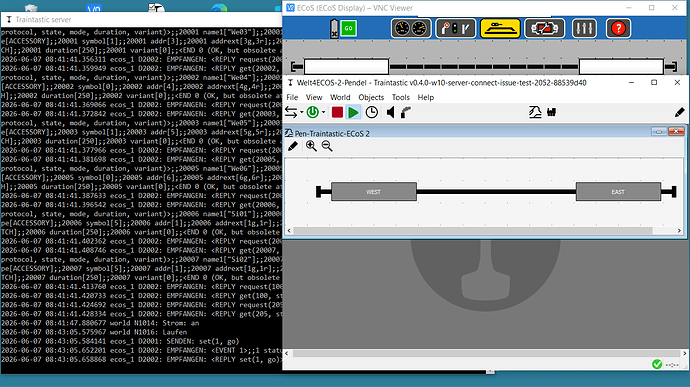Click the green checkmark status icon
Screen dimensions: 690x387
coord(657,364)
